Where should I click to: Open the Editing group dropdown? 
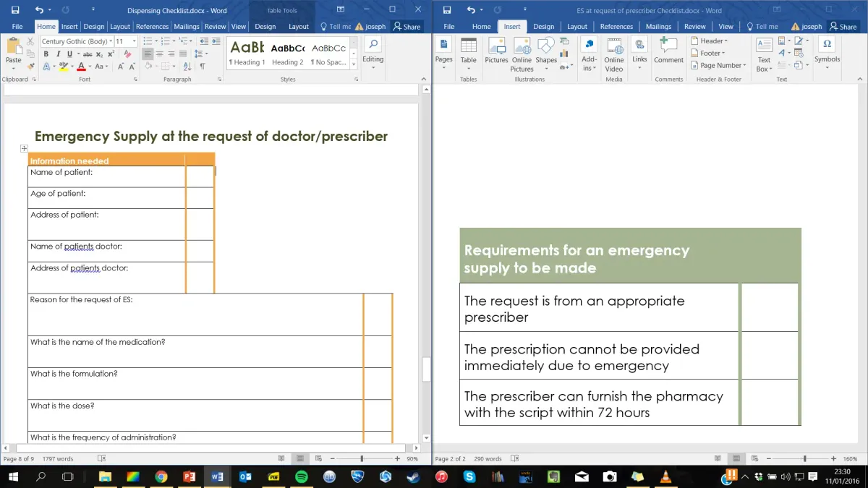tap(373, 53)
